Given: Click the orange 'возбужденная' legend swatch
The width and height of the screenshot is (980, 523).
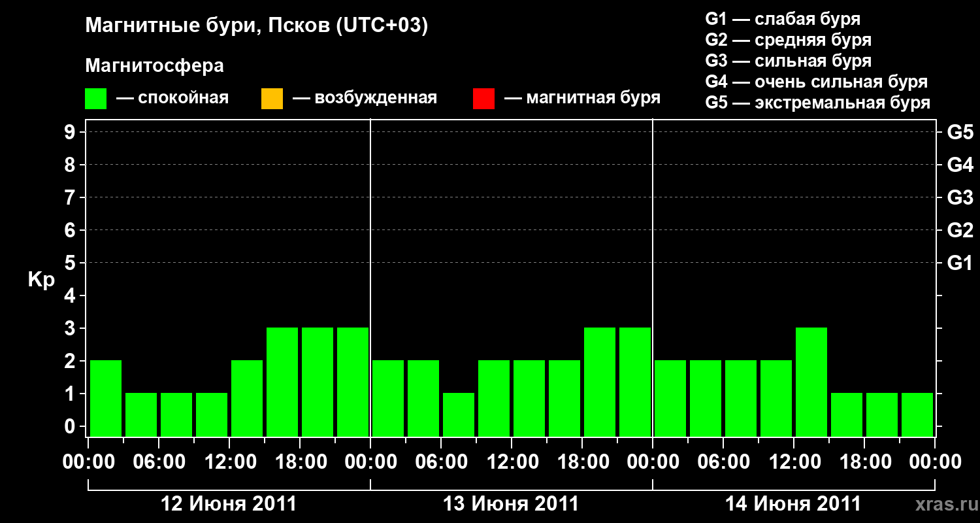Looking at the screenshot, I should click(x=272, y=99).
